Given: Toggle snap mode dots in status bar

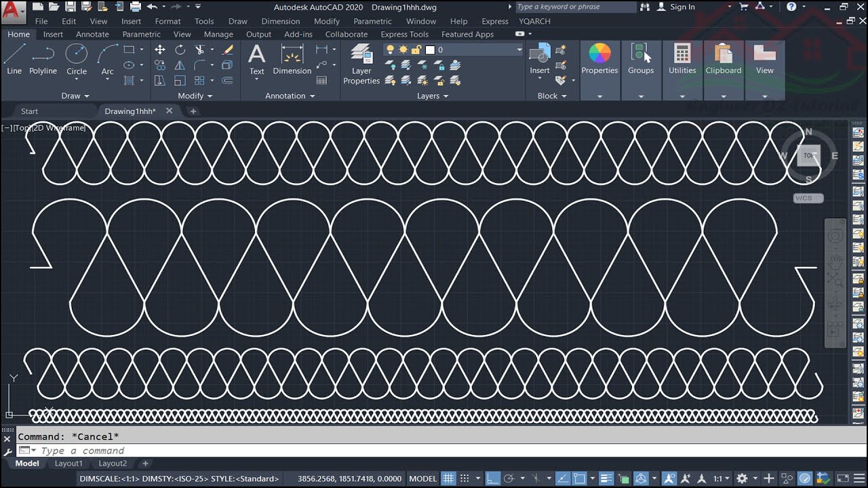Looking at the screenshot, I should tap(464, 479).
